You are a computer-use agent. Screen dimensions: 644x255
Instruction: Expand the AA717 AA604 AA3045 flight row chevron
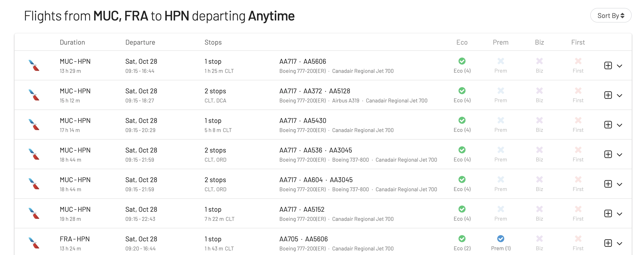point(619,184)
